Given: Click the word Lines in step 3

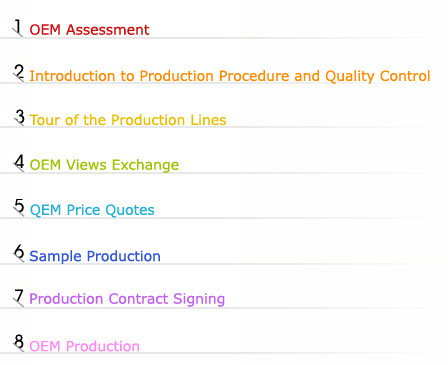Looking at the screenshot, I should tap(208, 120).
